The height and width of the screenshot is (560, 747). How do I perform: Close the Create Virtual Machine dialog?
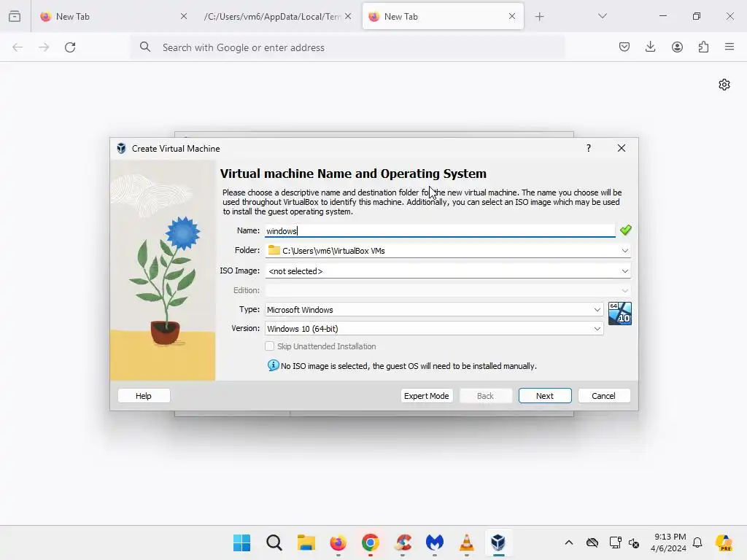pos(622,148)
